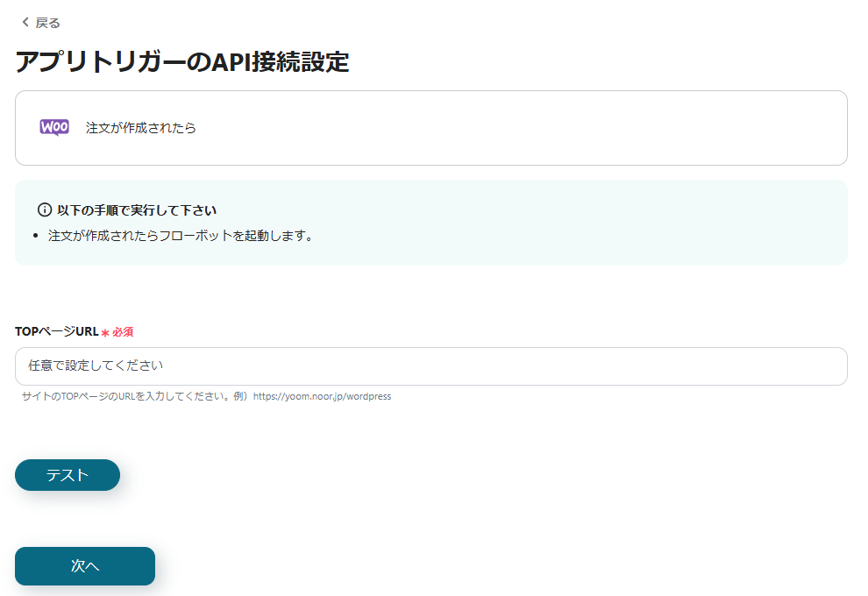Select the placeholder 任意で設定してください
Image resolution: width=868 pixels, height=596 pixels.
point(105,365)
